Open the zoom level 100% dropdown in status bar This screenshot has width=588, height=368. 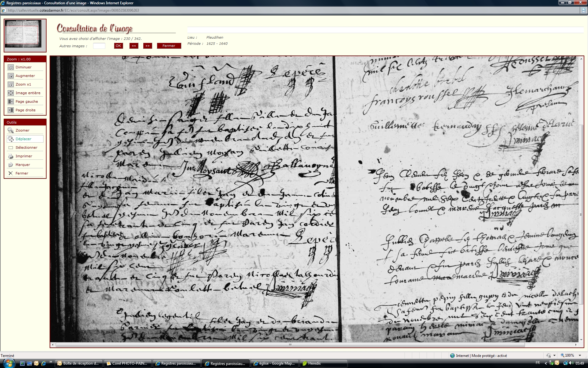(579, 355)
